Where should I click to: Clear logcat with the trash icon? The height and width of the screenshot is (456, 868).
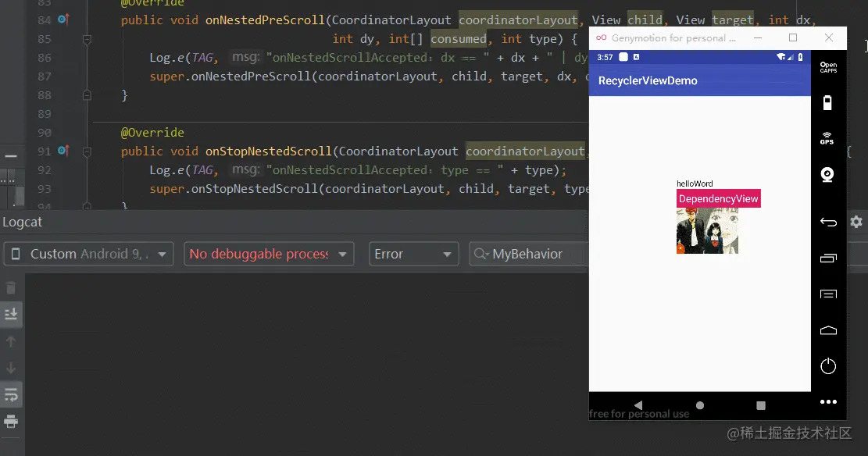(x=11, y=288)
